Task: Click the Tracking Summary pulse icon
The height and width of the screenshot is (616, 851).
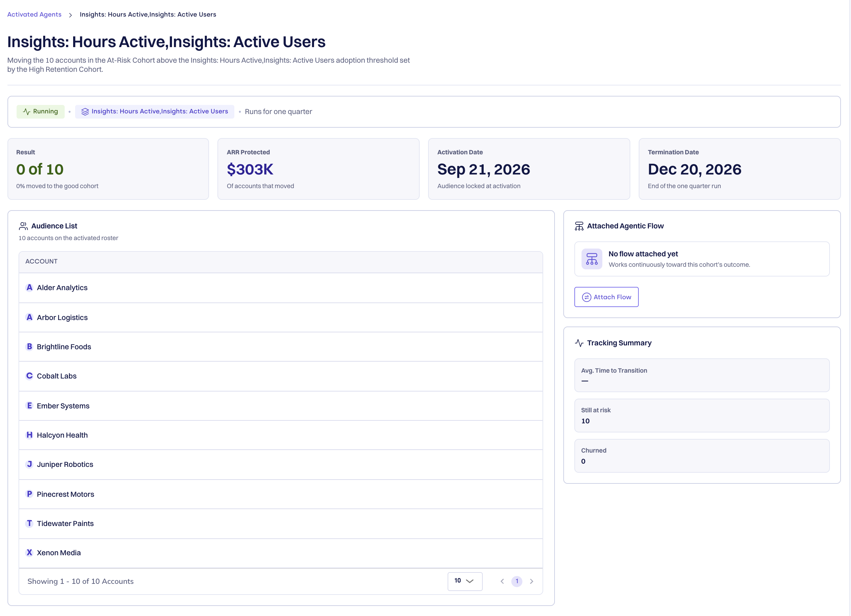Action: 579,343
